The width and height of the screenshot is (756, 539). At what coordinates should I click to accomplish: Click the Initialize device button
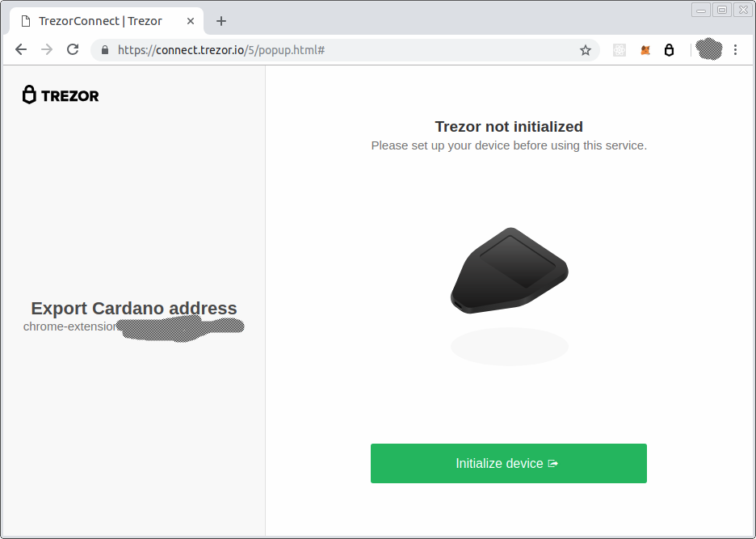(x=508, y=463)
